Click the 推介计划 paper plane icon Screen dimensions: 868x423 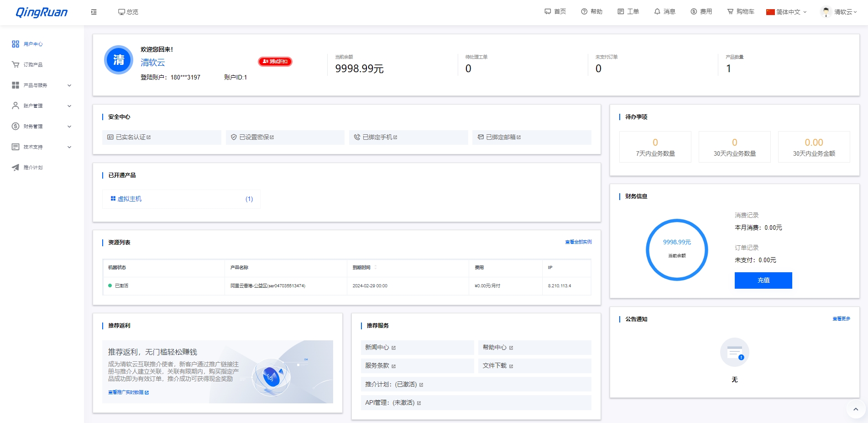tap(16, 167)
